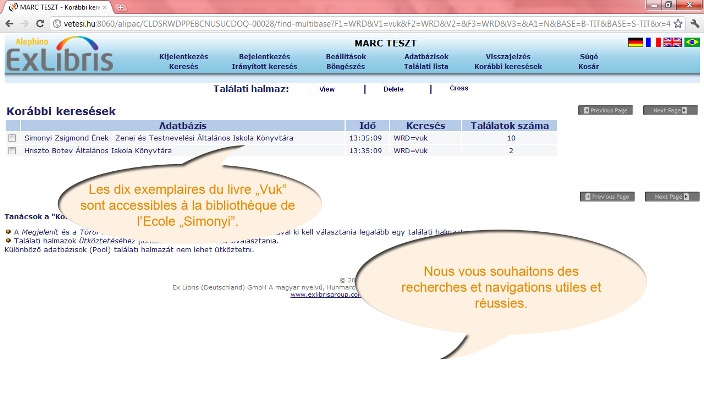Screen dimensions: 704x396
Task: Click the top Next Page button
Action: (670, 110)
